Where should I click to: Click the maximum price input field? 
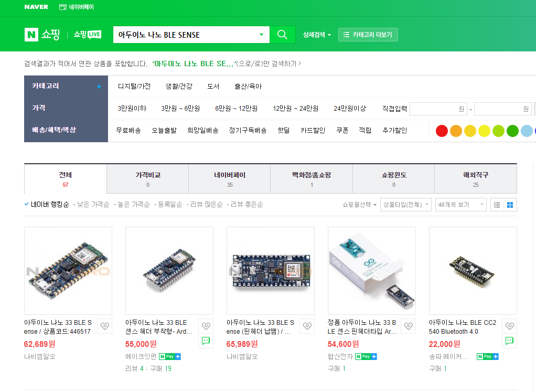(503, 109)
